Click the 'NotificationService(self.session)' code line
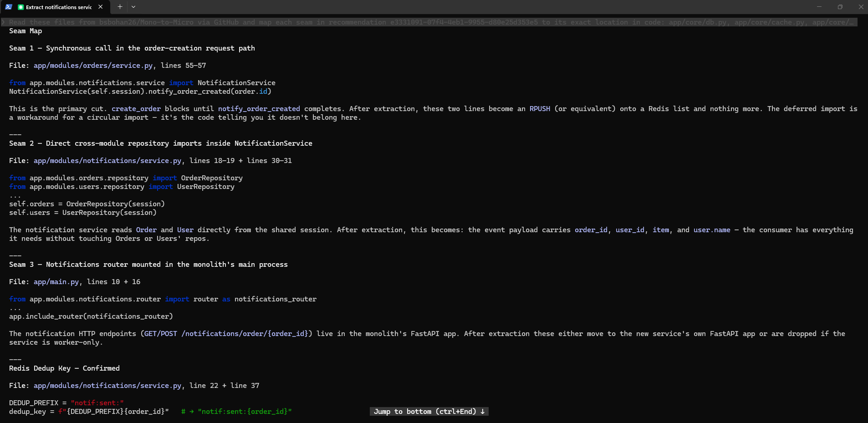This screenshot has width=868, height=423. (x=140, y=92)
